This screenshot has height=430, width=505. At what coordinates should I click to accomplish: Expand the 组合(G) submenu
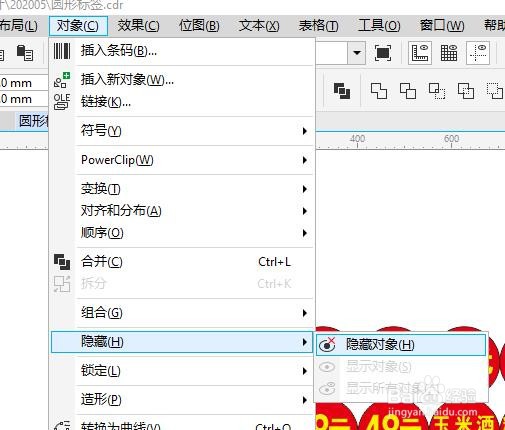click(182, 313)
